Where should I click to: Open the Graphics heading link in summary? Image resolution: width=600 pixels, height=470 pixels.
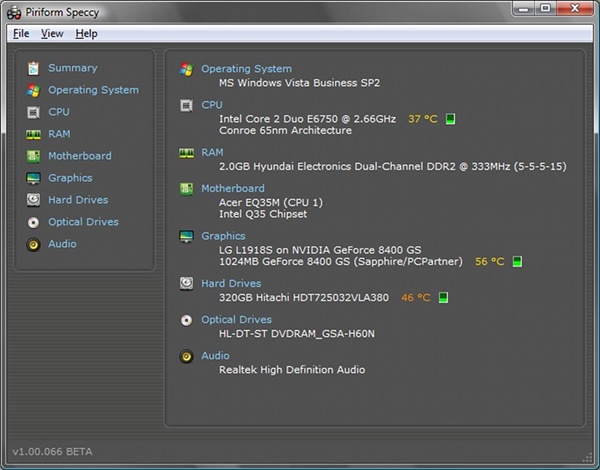point(223,237)
